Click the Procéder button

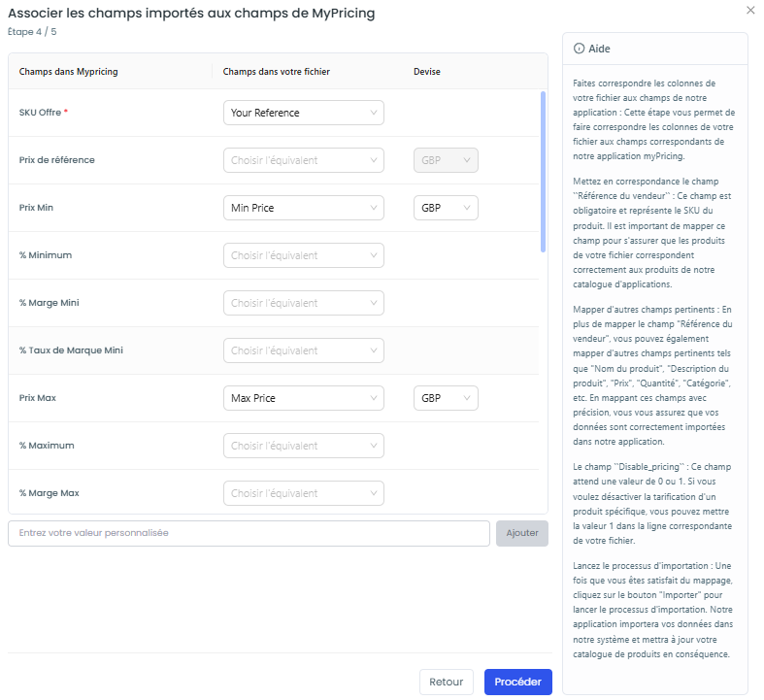(517, 682)
